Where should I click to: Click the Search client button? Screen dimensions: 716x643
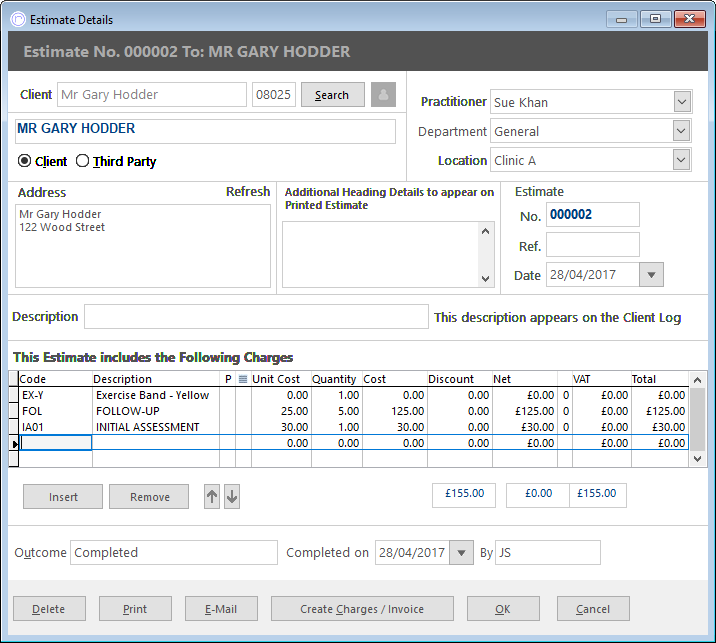(x=332, y=95)
